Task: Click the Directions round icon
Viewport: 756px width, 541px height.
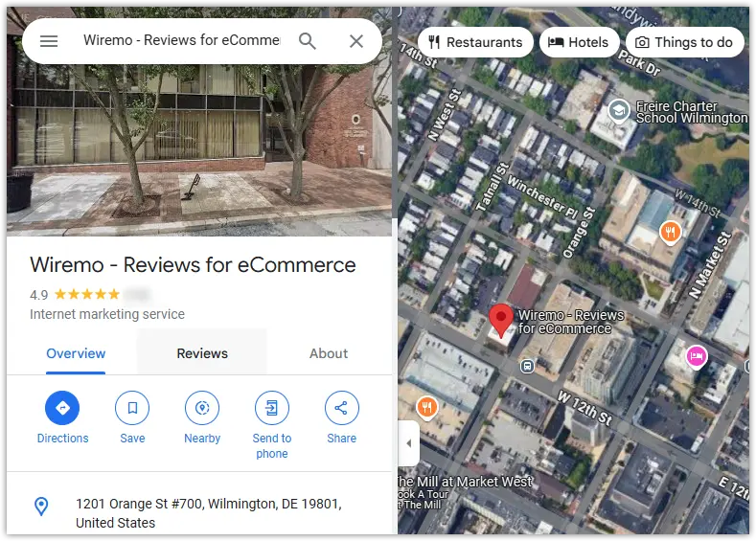Action: point(62,408)
